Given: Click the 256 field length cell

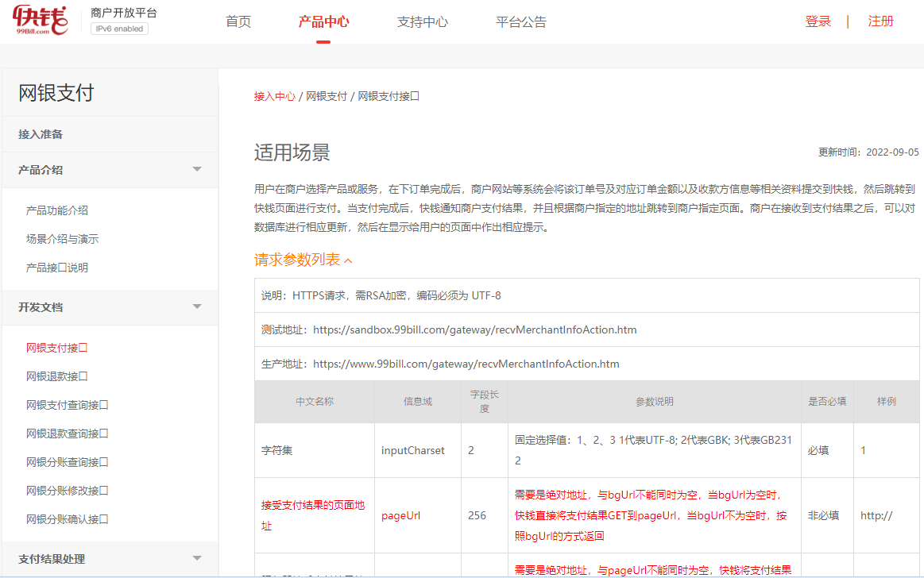Looking at the screenshot, I should (485, 515).
